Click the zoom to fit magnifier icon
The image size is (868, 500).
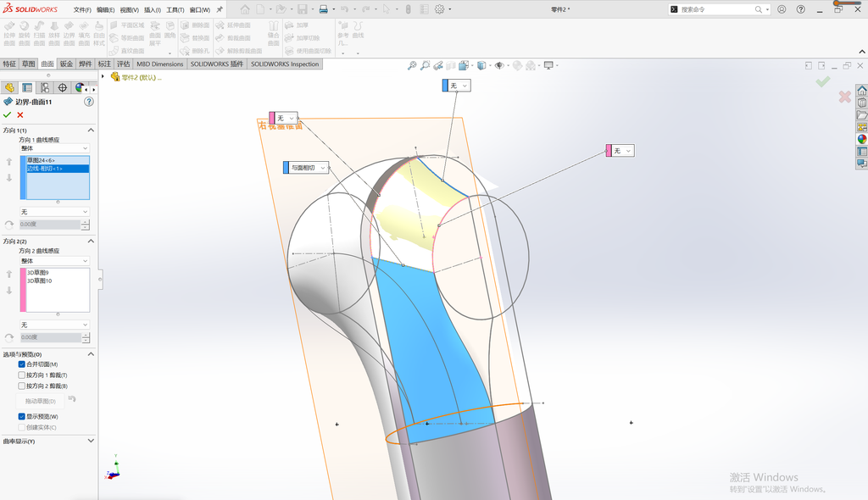(412, 65)
